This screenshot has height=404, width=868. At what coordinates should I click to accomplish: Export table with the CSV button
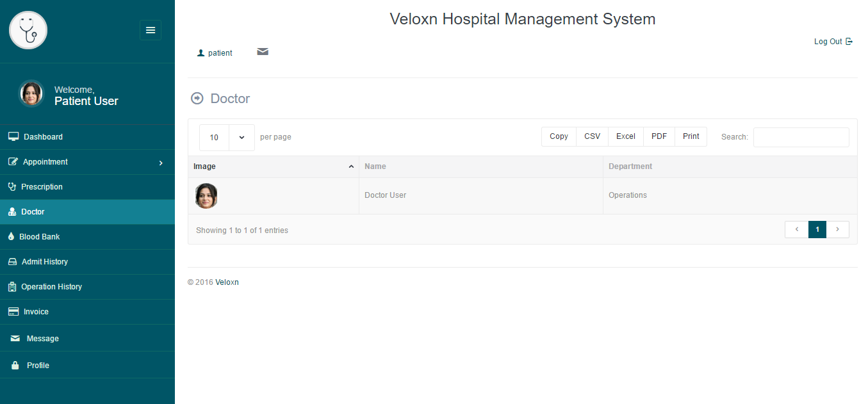coord(592,136)
